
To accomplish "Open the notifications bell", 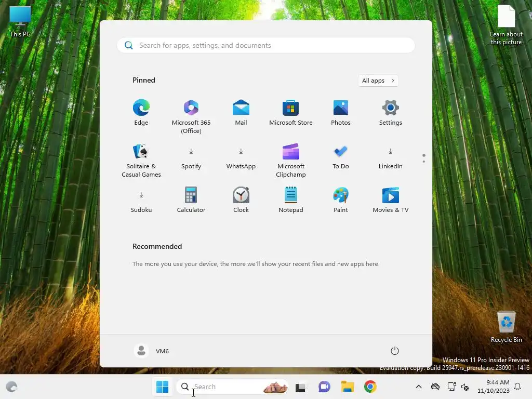I will [x=518, y=387].
